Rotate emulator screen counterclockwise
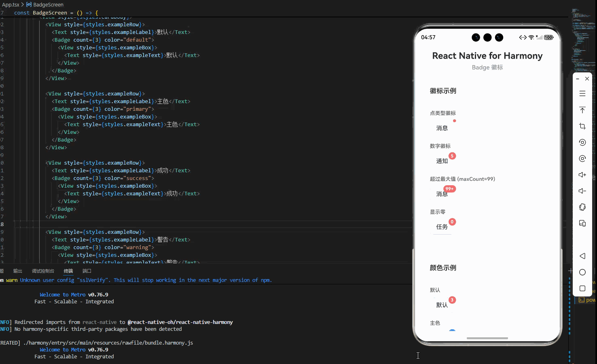The image size is (597, 364). point(582,142)
